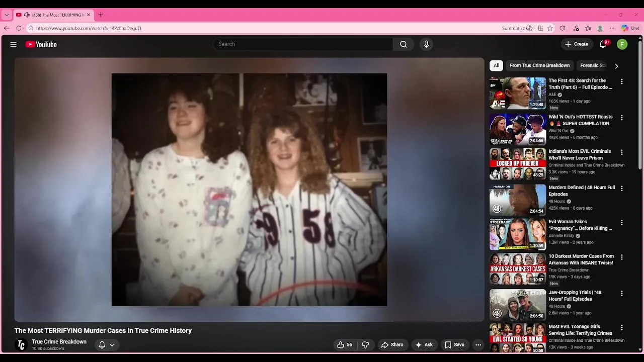The image size is (644, 362).
Task: Open options for the Indiana's Most EVIL video
Action: [622, 152]
